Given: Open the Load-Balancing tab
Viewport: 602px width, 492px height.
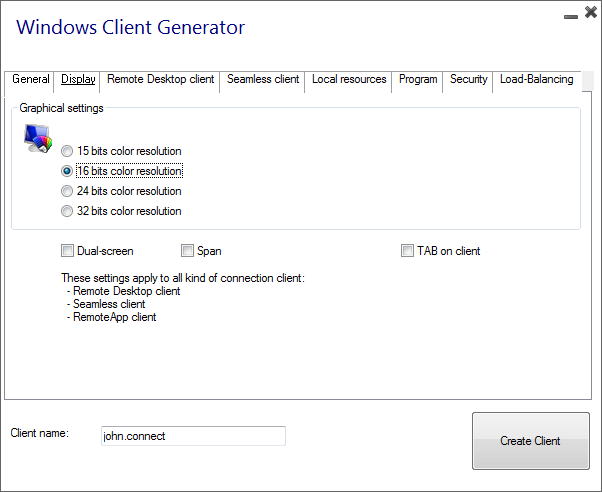Looking at the screenshot, I should coord(537,80).
